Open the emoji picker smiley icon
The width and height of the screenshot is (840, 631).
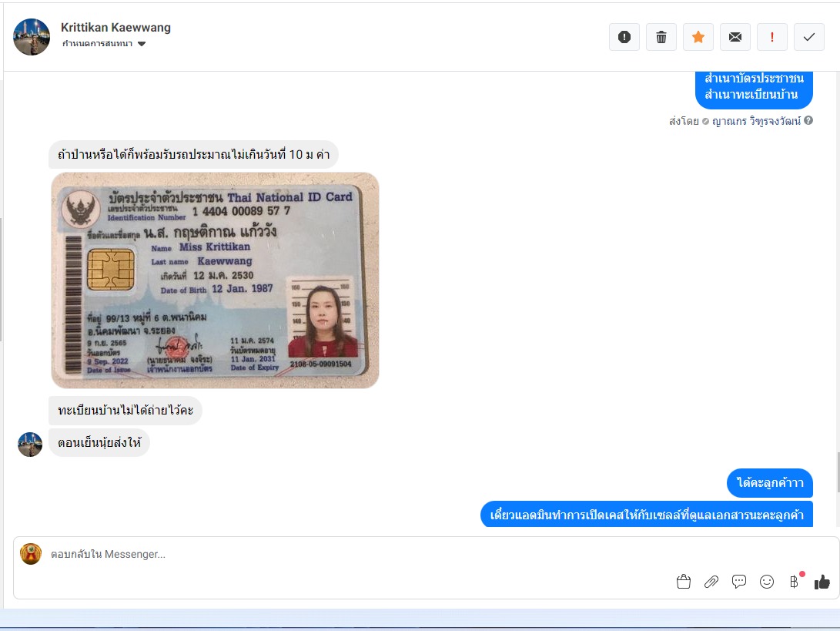[767, 582]
